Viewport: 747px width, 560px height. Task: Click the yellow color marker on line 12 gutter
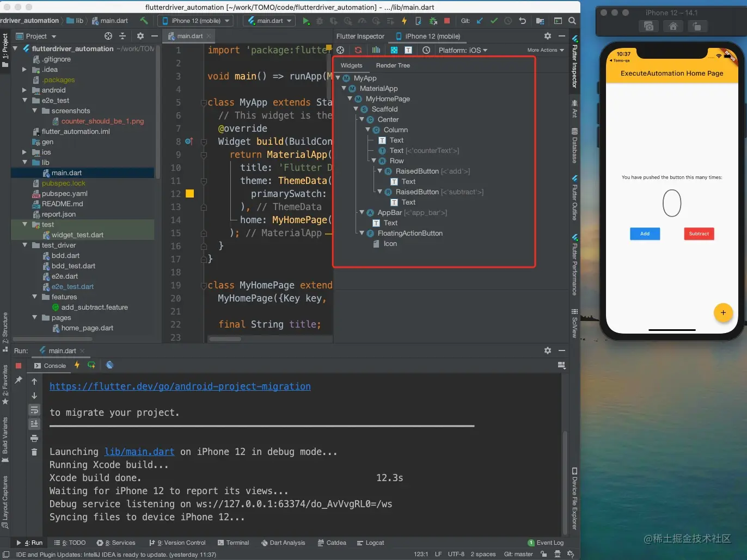coord(189,193)
